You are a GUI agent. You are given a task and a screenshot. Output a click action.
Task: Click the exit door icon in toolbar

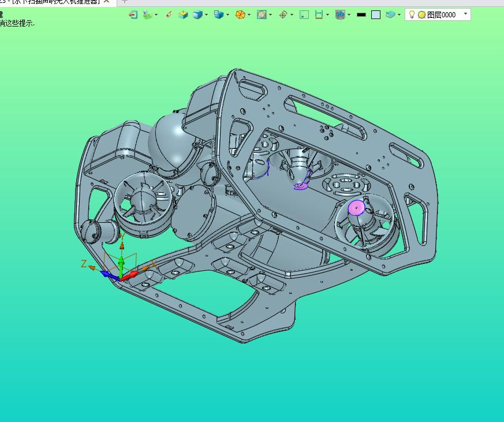[x=133, y=14]
